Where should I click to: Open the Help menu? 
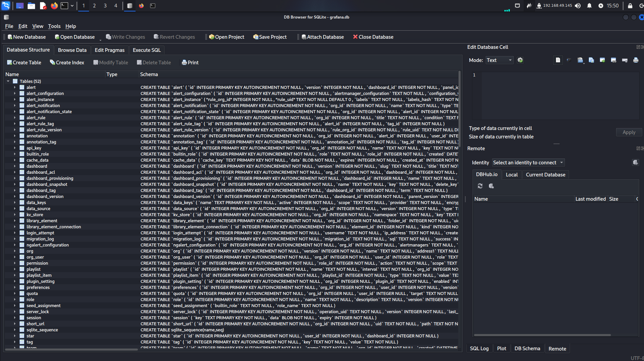(70, 26)
